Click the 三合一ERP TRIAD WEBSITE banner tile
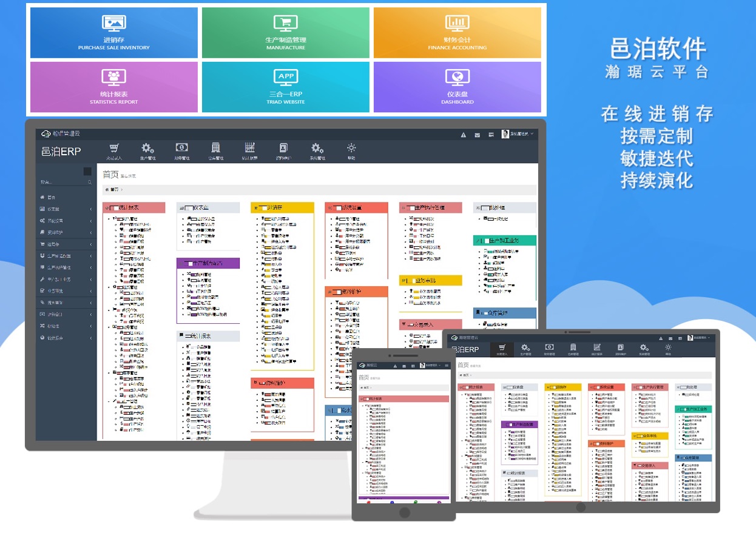 coord(285,87)
